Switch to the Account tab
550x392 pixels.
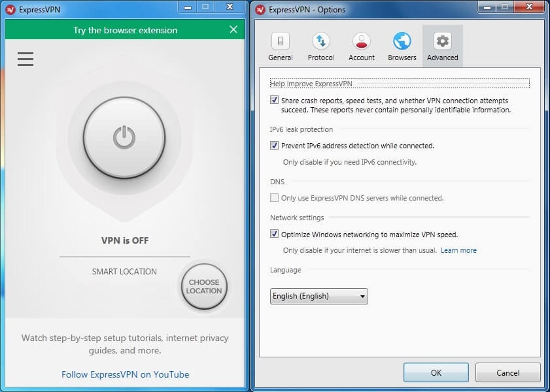coord(361,46)
